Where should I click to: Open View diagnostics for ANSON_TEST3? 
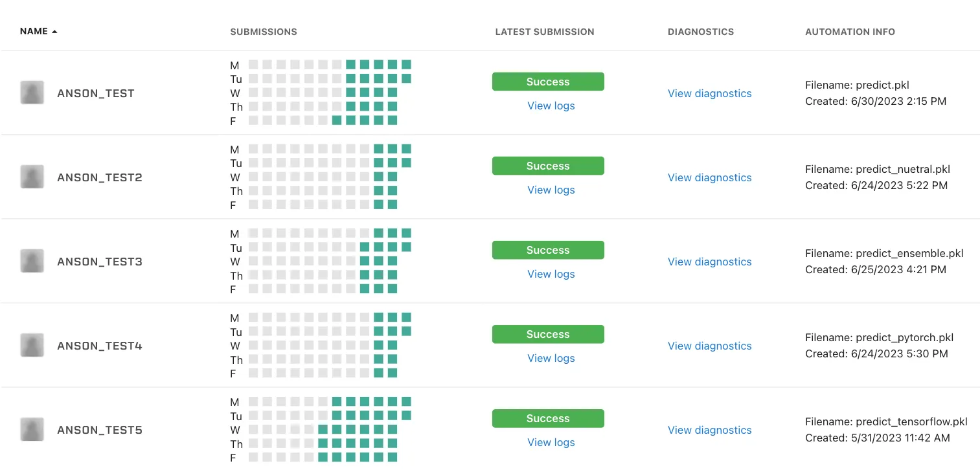click(710, 262)
